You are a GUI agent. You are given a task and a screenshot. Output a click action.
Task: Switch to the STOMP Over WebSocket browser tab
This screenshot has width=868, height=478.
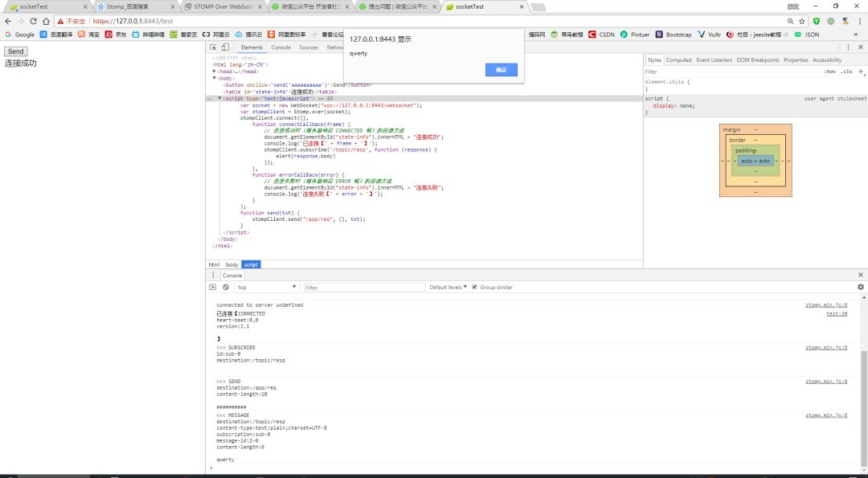(224, 7)
